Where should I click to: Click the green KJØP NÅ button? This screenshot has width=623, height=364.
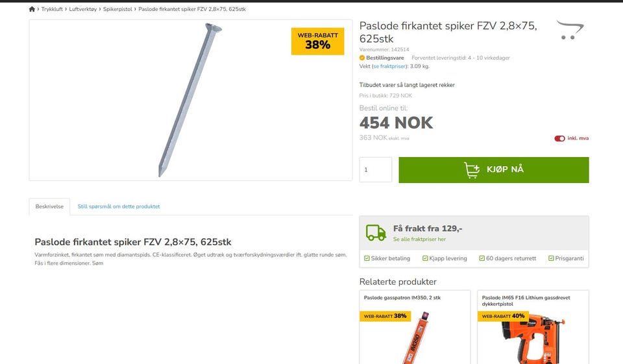pyautogui.click(x=493, y=170)
